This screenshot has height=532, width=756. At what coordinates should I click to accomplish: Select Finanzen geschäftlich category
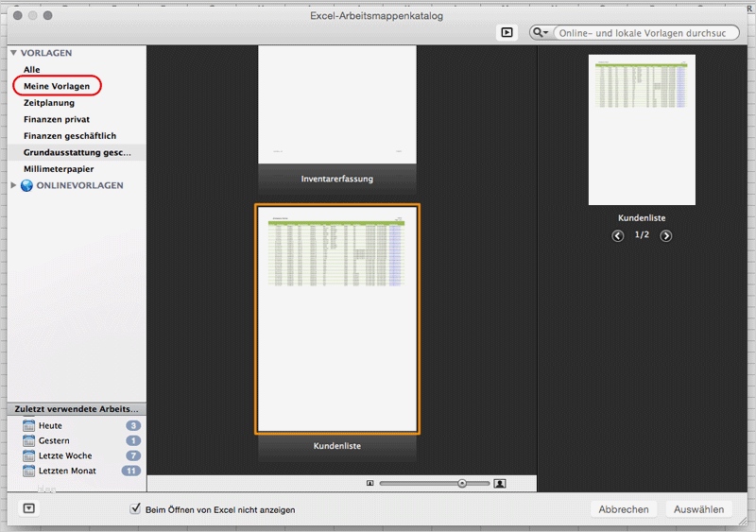69,135
